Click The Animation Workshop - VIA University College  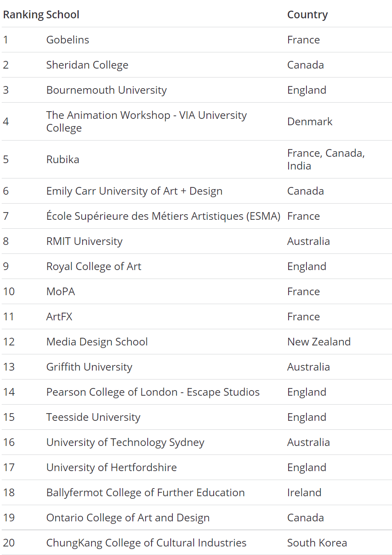[146, 121]
